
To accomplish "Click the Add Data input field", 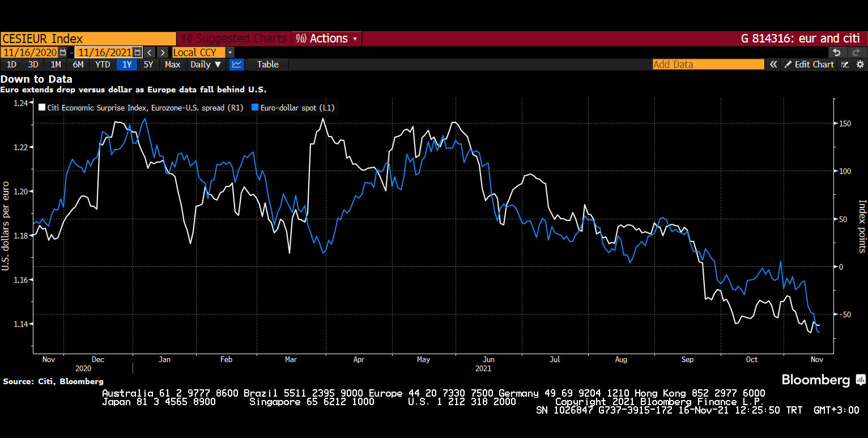I will click(x=708, y=65).
